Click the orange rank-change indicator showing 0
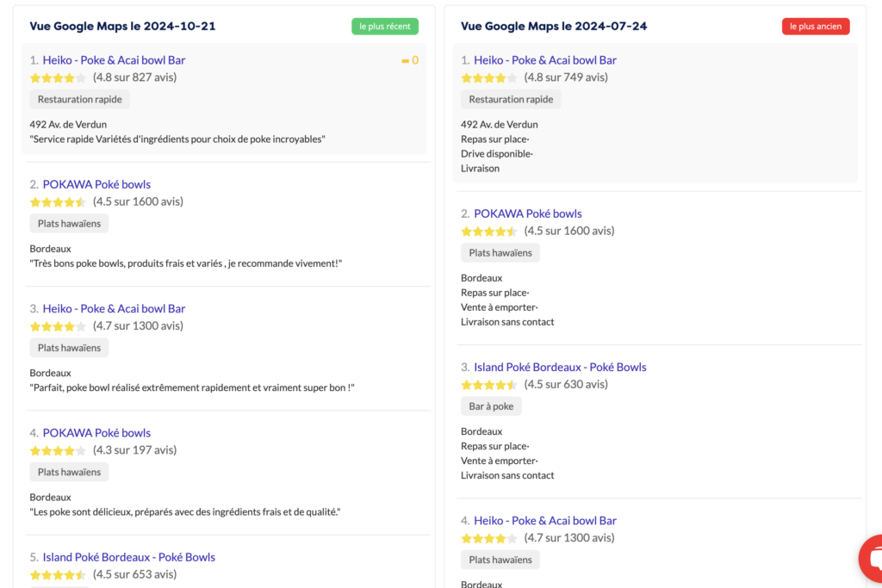This screenshot has width=882, height=588. point(410,60)
